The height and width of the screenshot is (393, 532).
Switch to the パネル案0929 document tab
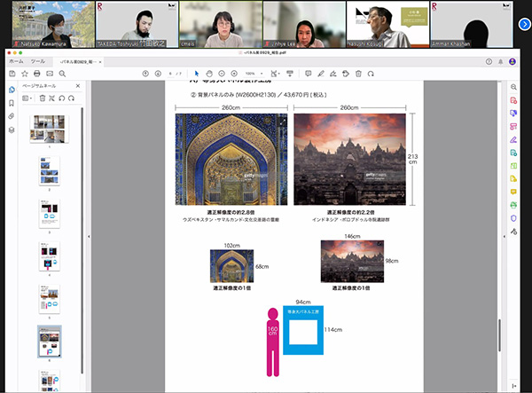point(78,62)
